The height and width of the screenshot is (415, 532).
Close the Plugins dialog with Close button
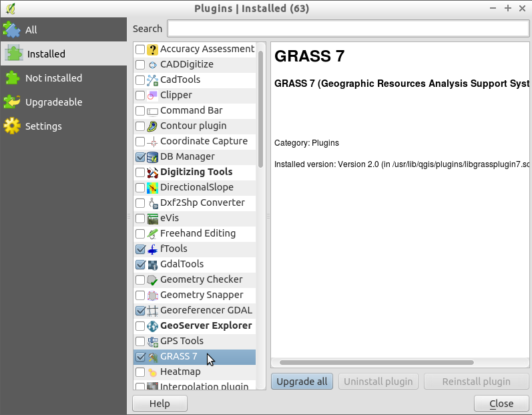click(x=501, y=404)
